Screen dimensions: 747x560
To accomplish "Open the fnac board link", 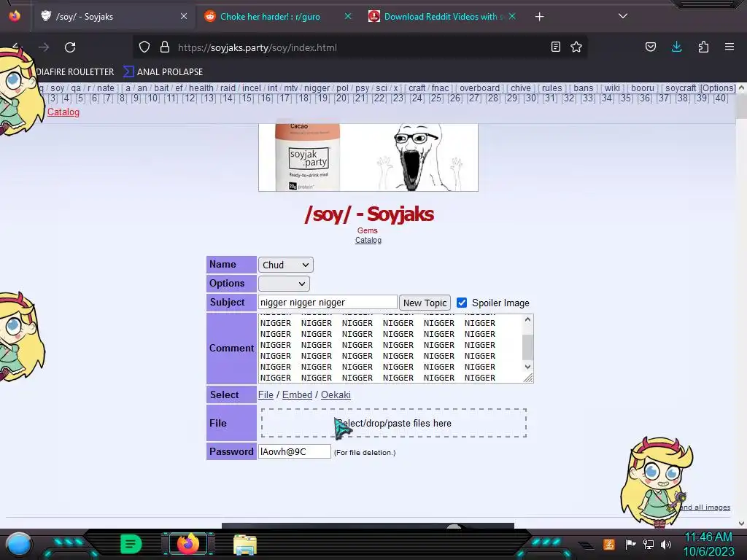I will (440, 88).
